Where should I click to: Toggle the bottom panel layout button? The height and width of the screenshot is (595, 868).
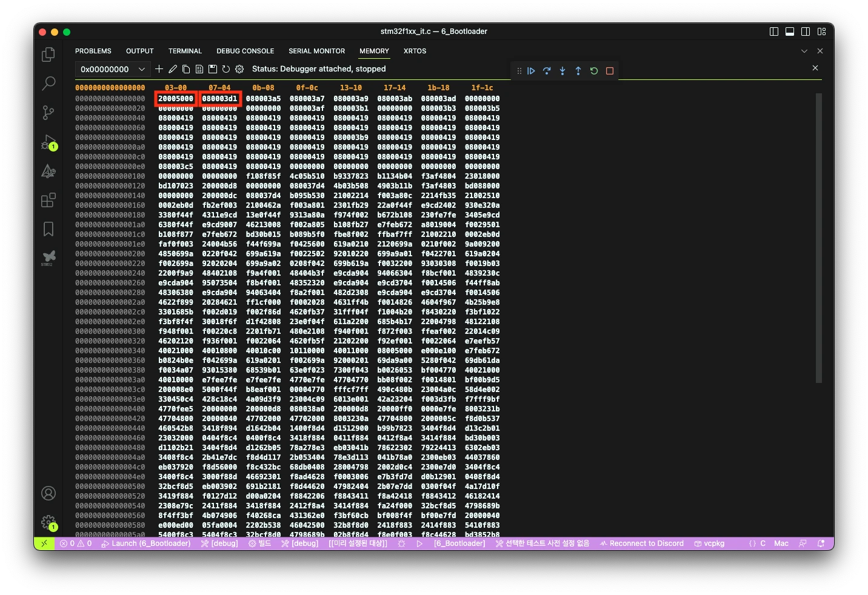(x=790, y=32)
